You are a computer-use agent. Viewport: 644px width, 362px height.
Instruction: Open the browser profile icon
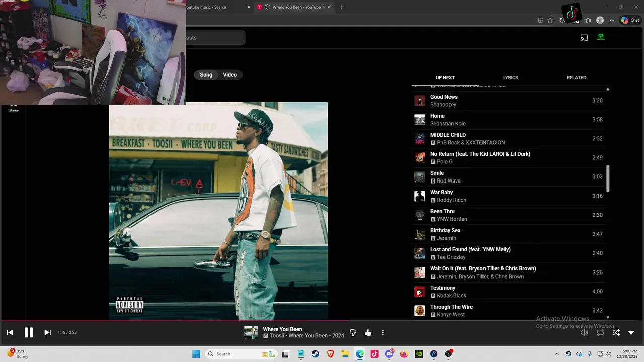[600, 20]
